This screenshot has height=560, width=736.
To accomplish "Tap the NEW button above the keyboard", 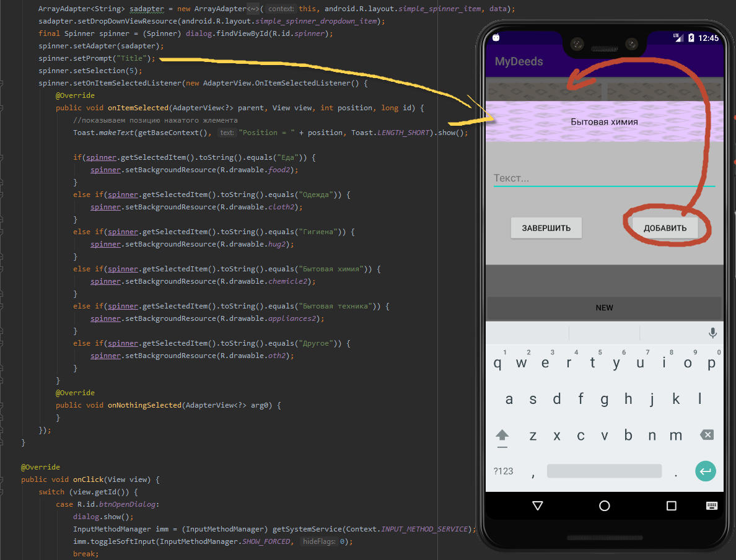I will pos(604,308).
